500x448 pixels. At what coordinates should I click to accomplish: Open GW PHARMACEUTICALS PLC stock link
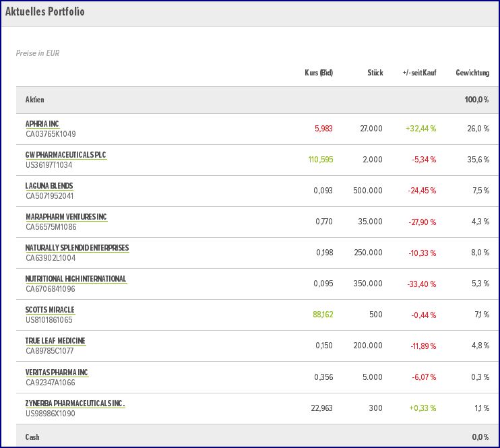tap(65, 155)
